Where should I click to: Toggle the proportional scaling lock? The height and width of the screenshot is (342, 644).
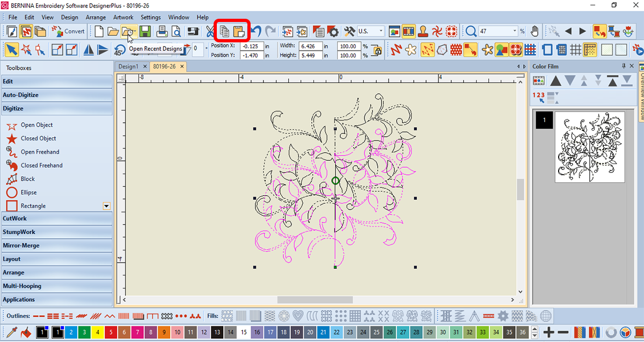(x=377, y=50)
